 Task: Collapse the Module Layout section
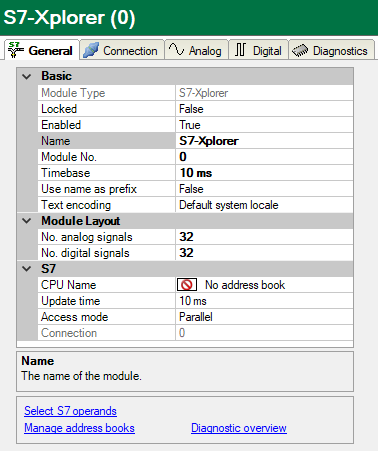27,221
